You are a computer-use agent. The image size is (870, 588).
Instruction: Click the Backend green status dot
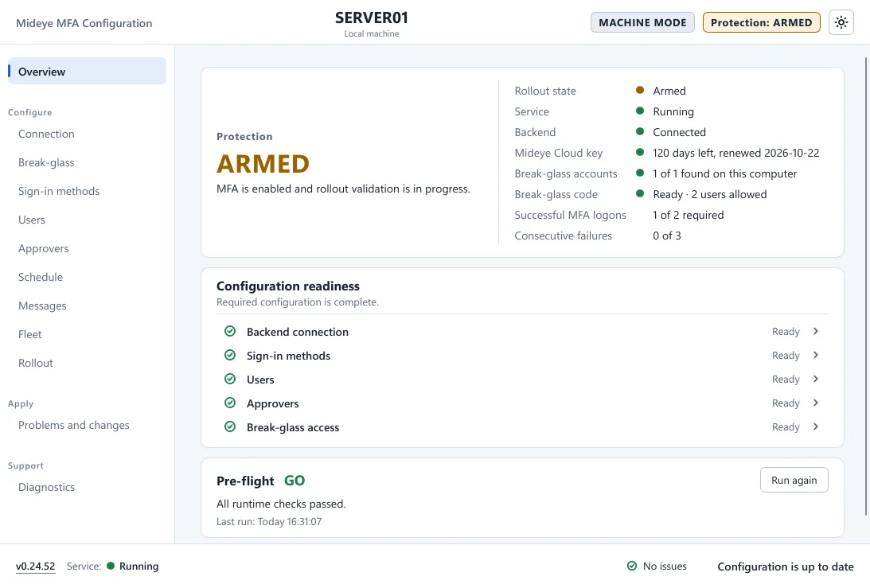coord(640,131)
